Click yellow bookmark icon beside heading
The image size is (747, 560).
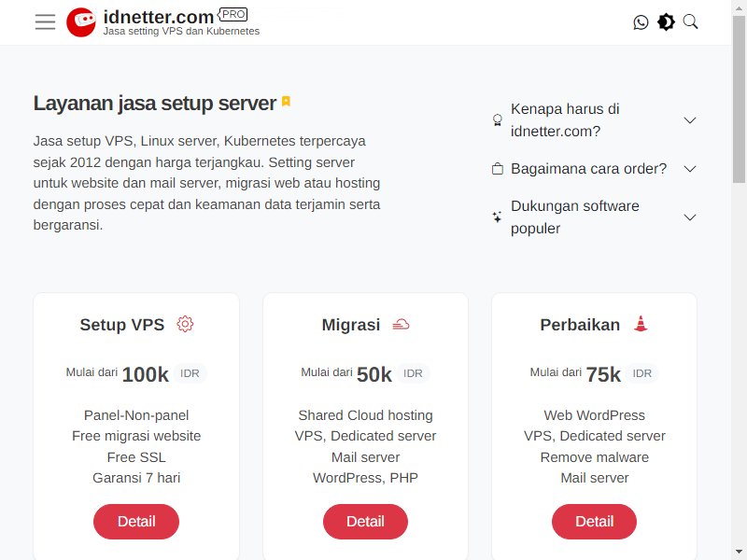286,102
